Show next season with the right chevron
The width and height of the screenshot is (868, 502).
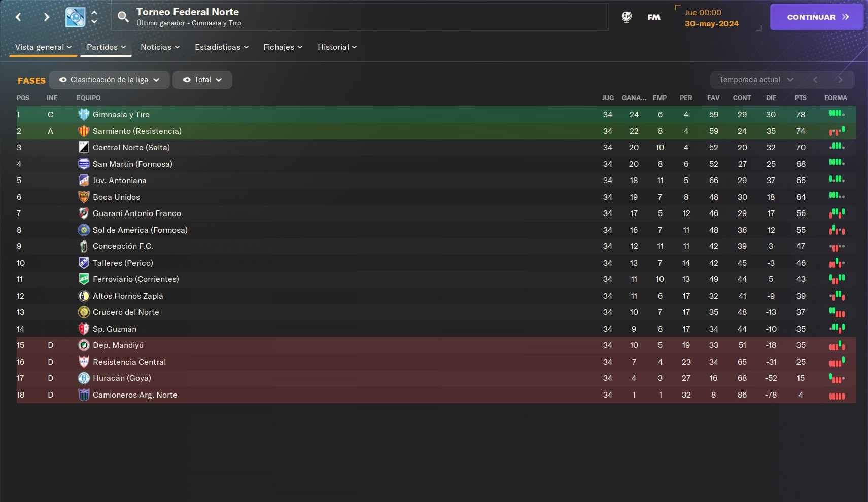coord(840,80)
